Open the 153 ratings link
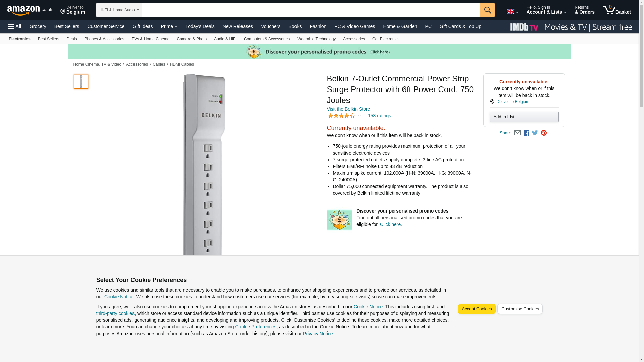Viewport: 644px width, 362px height. pyautogui.click(x=379, y=116)
